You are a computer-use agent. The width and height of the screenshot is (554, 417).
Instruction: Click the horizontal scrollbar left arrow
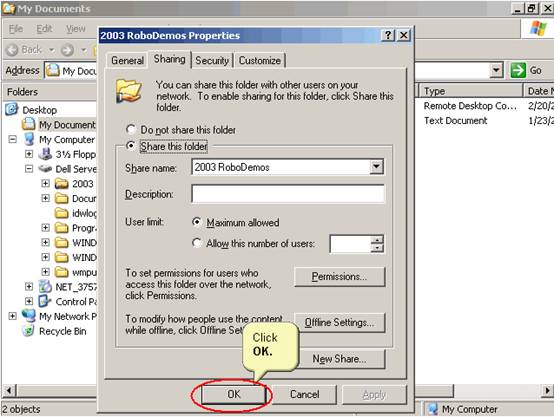(9, 390)
